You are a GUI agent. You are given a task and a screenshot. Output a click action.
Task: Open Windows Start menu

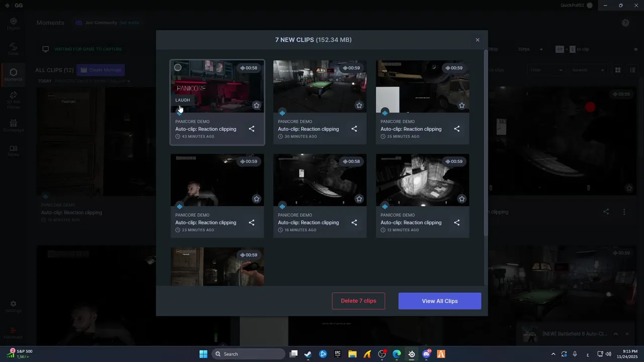[x=203, y=354]
